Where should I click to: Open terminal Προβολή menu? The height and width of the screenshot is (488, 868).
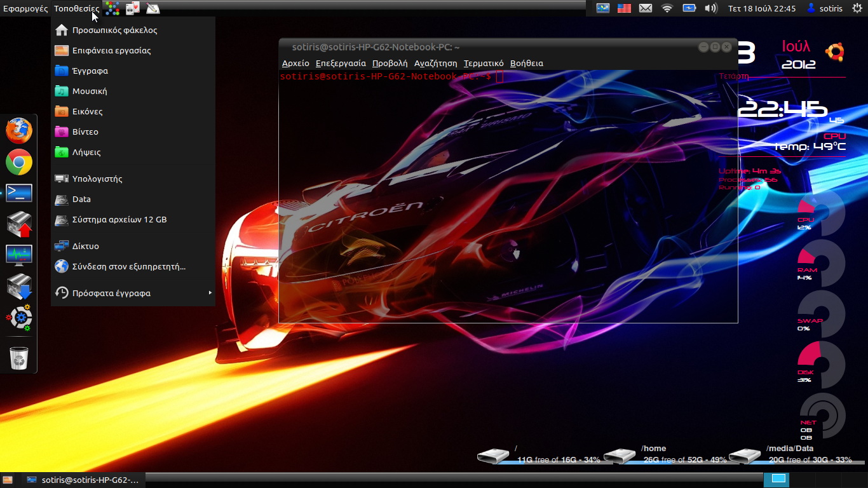390,63
